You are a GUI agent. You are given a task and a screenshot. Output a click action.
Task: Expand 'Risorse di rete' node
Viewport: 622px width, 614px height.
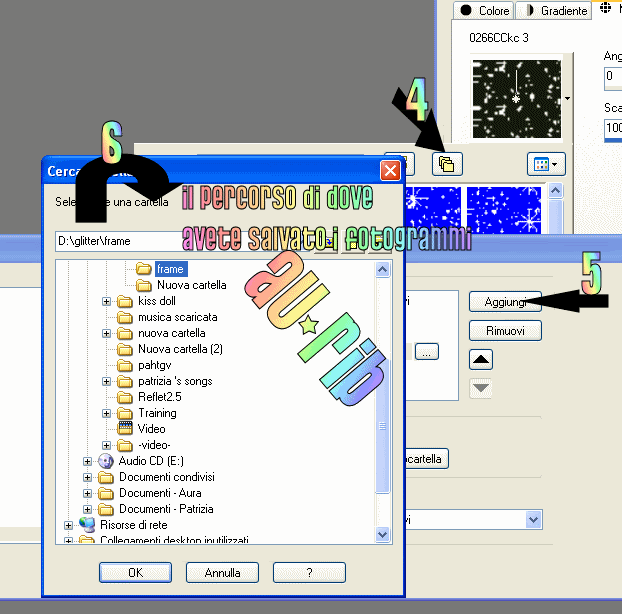click(x=68, y=525)
